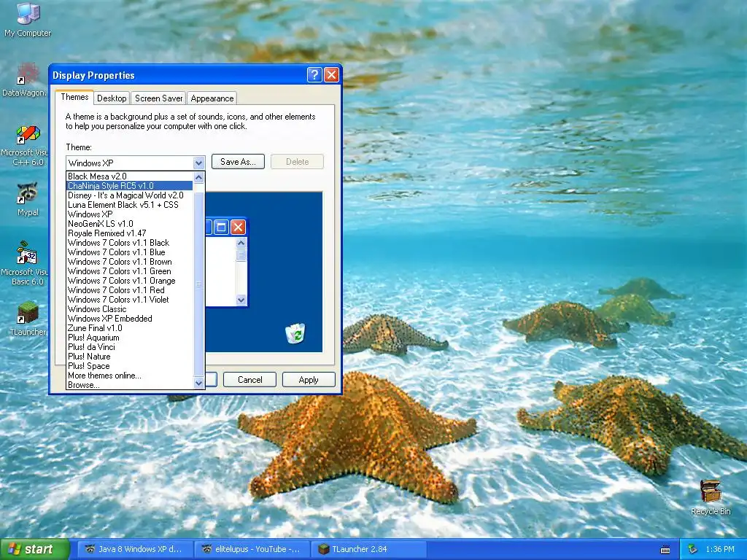Click the system tray notification icon

click(x=693, y=549)
